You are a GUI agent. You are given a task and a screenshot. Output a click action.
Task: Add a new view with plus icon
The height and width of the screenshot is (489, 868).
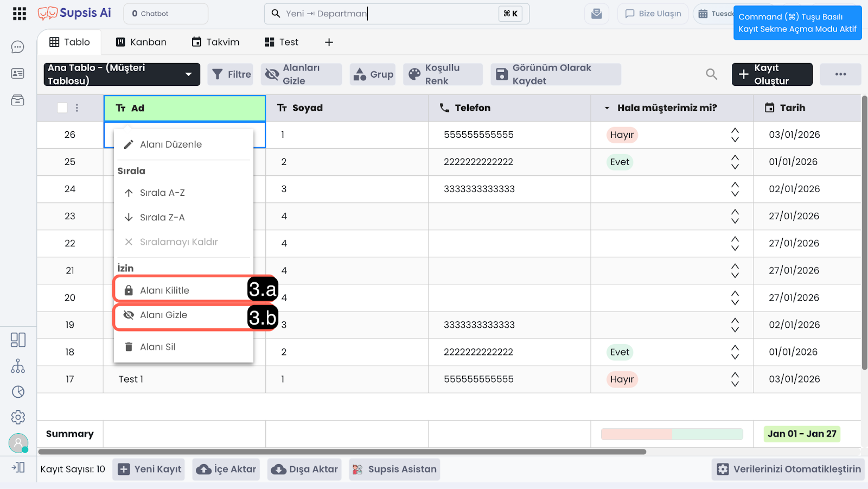pos(329,42)
